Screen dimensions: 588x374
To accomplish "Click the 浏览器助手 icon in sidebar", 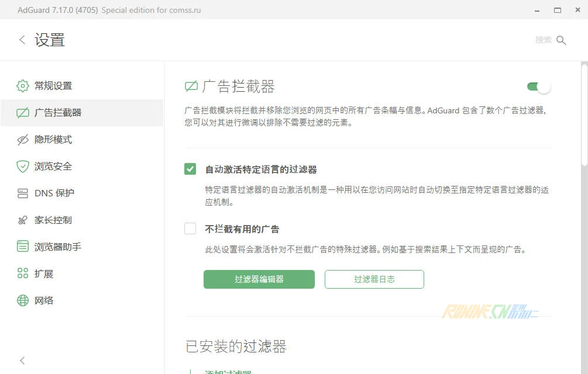I will pos(23,247).
